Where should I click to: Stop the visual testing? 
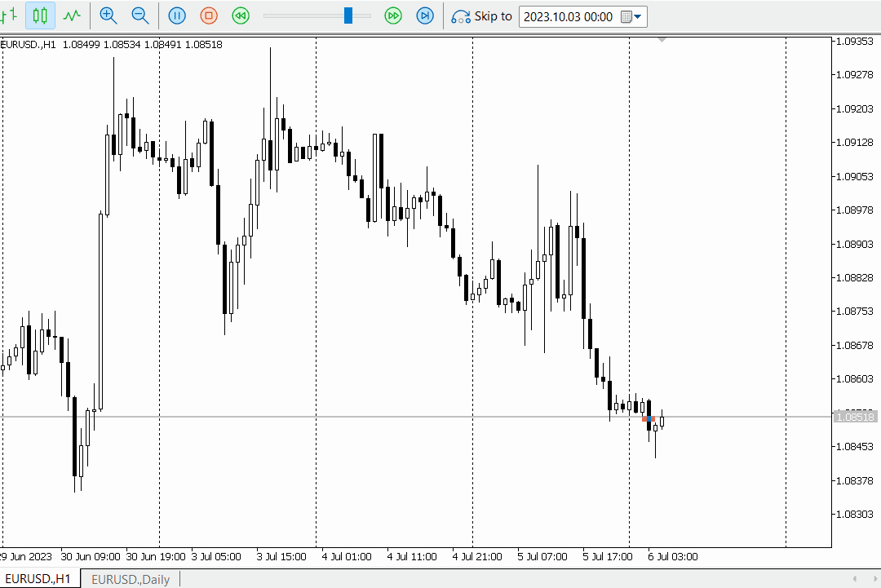[x=209, y=15]
